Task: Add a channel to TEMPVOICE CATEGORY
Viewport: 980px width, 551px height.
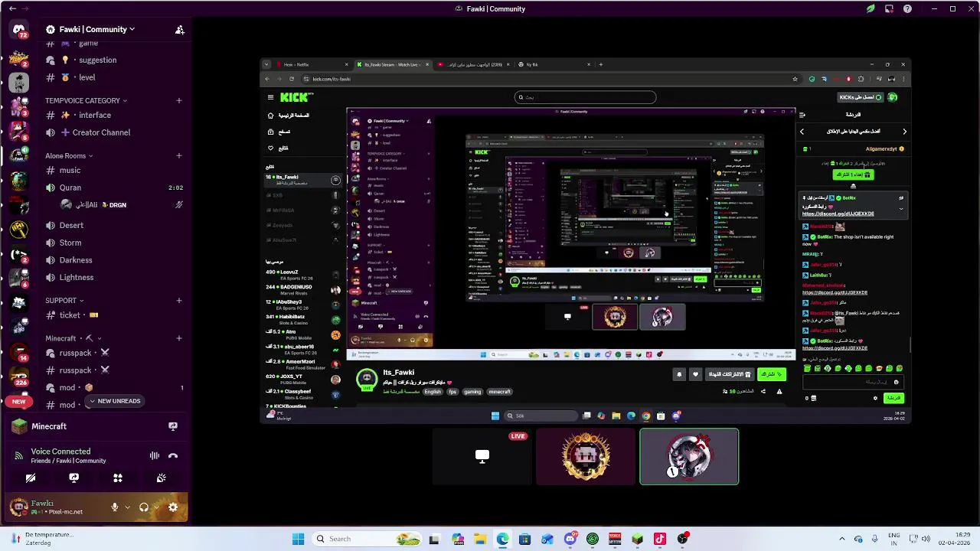Action: pyautogui.click(x=178, y=100)
